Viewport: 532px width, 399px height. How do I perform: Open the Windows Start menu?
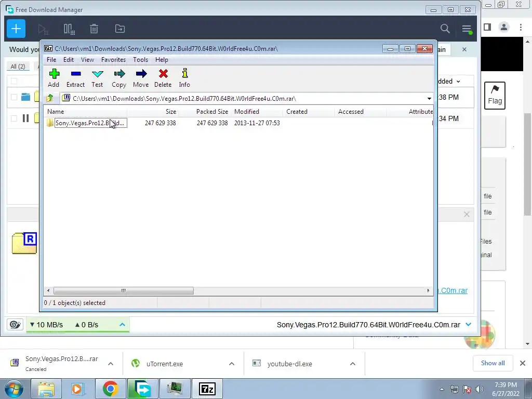click(14, 389)
